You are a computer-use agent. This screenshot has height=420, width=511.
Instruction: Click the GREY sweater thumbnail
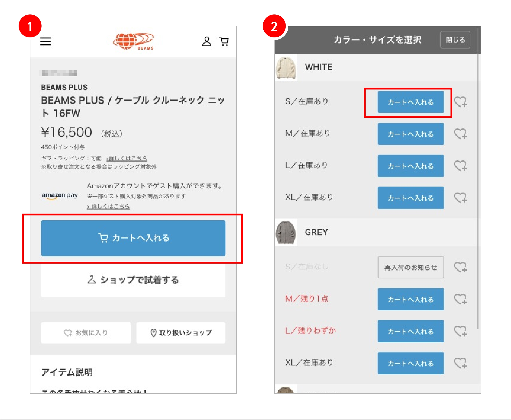click(286, 233)
